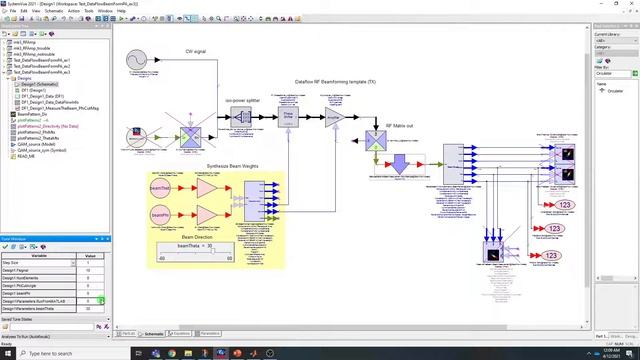The height and width of the screenshot is (360, 640).
Task: Click the spinner on the RunFromMATLAB value cell
Action: (101, 301)
